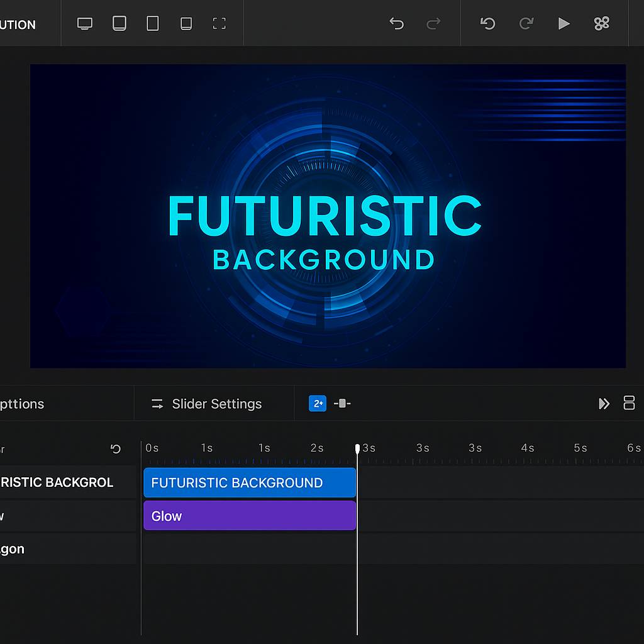This screenshot has height=644, width=644.
Task: Select the desktop device preview icon
Action: coord(85,24)
